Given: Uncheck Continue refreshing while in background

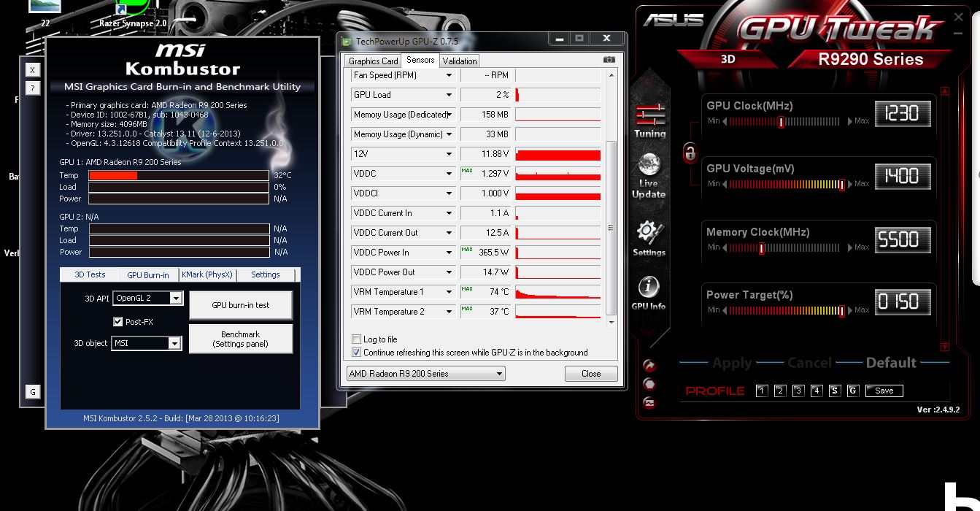Looking at the screenshot, I should [356, 352].
